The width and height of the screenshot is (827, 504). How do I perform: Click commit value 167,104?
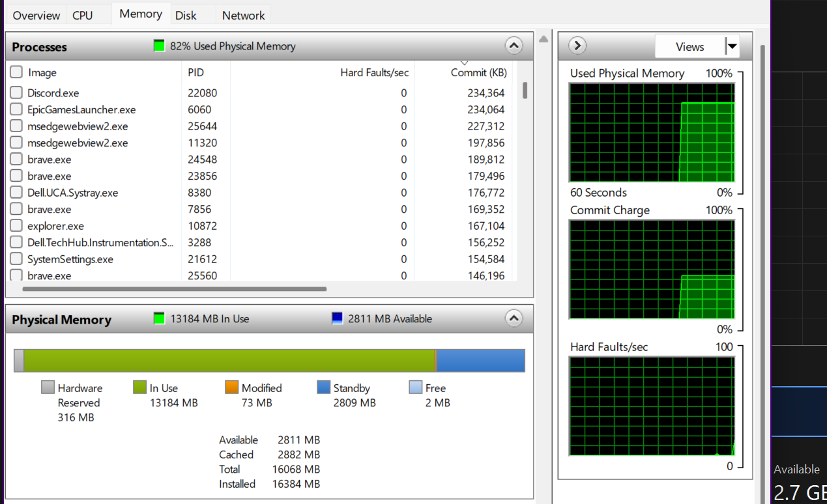click(486, 226)
